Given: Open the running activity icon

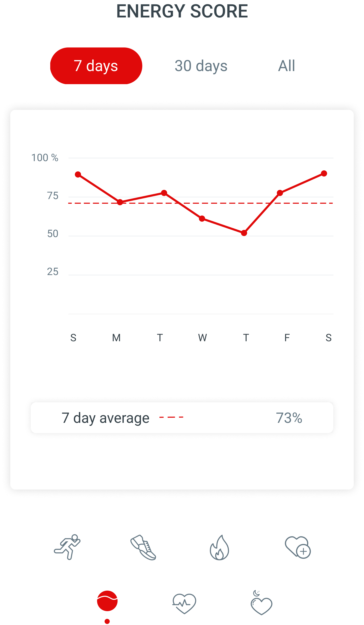Looking at the screenshot, I should [x=67, y=547].
